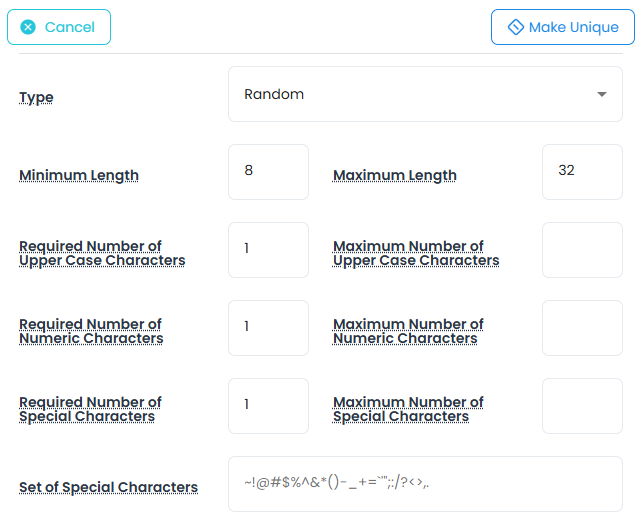
Task: Click the Type field label
Action: pyautogui.click(x=37, y=98)
